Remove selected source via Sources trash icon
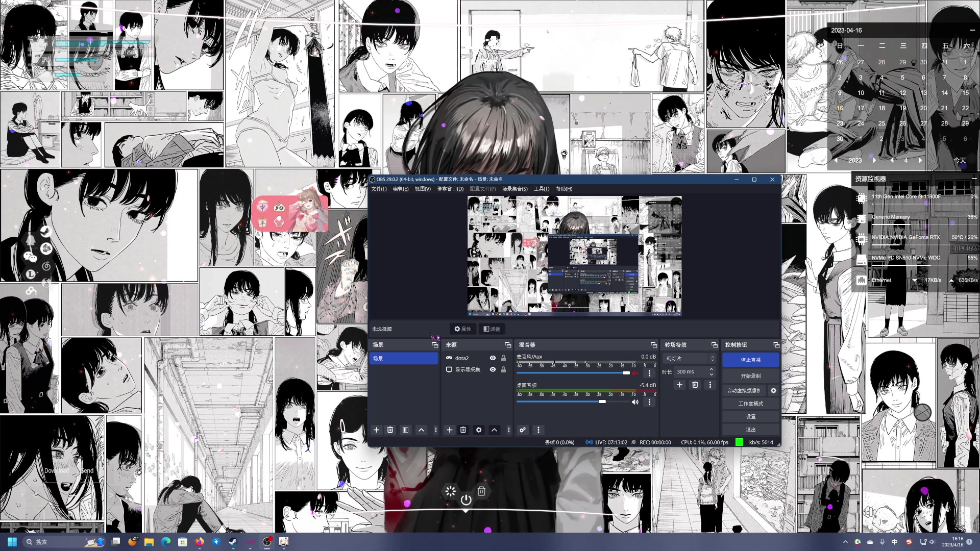Screen dimensions: 980x551 [x=463, y=430]
